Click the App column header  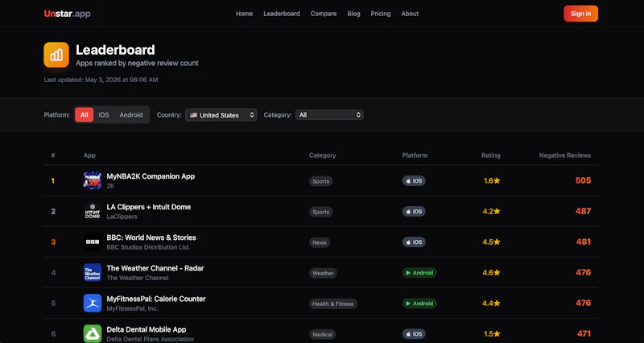click(x=89, y=155)
